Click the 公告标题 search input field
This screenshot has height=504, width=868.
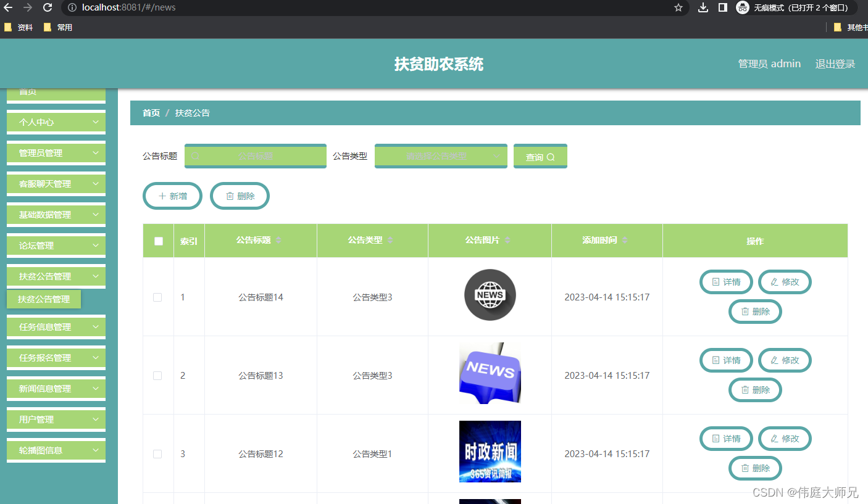click(x=256, y=156)
